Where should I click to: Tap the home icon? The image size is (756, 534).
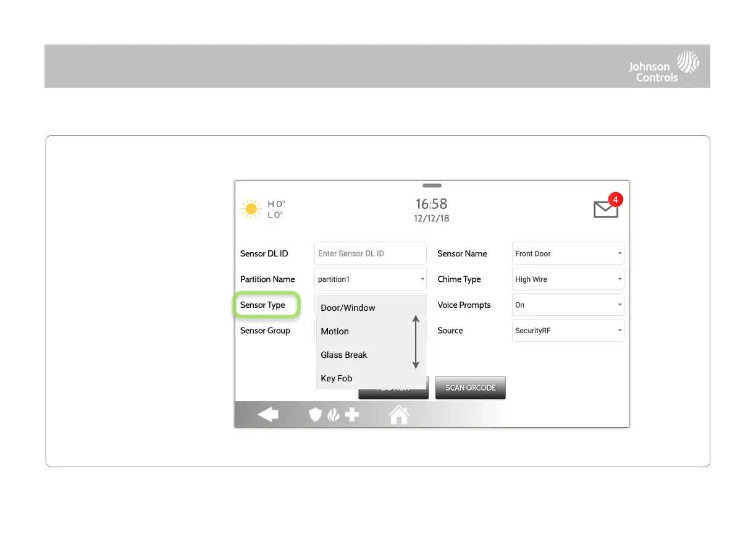click(399, 415)
